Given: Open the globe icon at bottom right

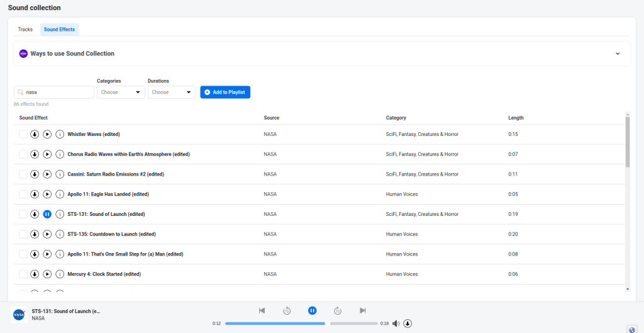Looking at the screenshot, I should click(x=632, y=329).
